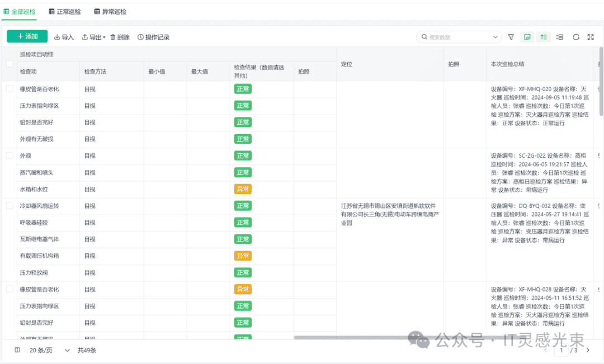604x364 pixels.
Task: Click the icon left of 20 条/页
Action: (x=17, y=350)
